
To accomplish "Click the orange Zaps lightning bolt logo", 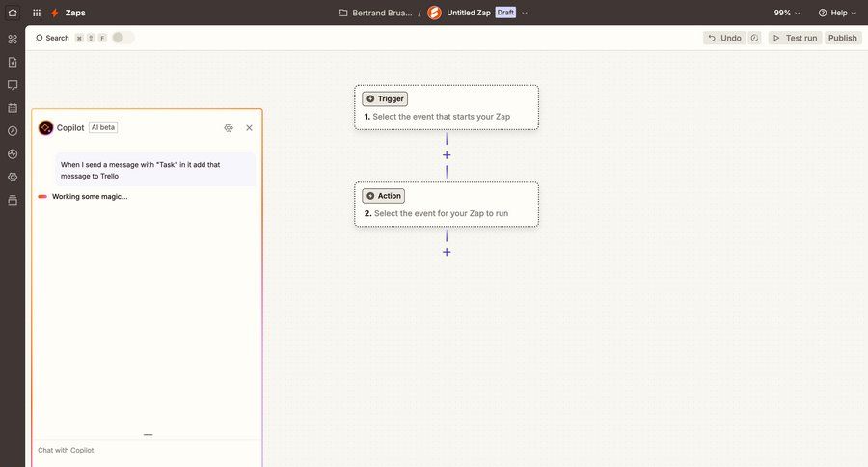I will 55,13.
